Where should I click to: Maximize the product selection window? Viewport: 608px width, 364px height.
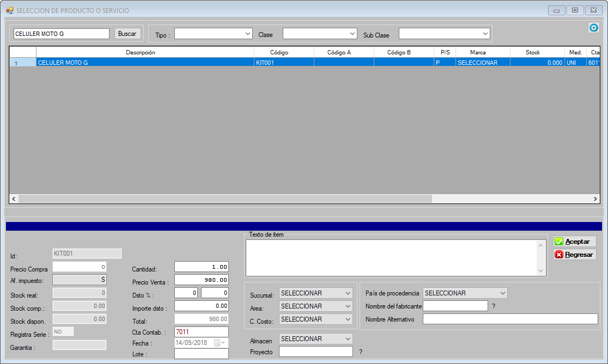click(x=575, y=10)
